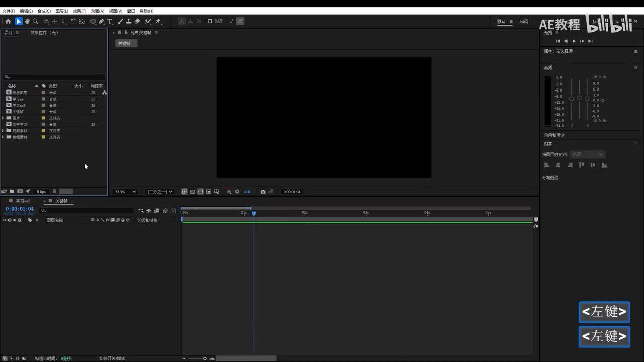Toggle fast previews button in viewer

point(184,192)
